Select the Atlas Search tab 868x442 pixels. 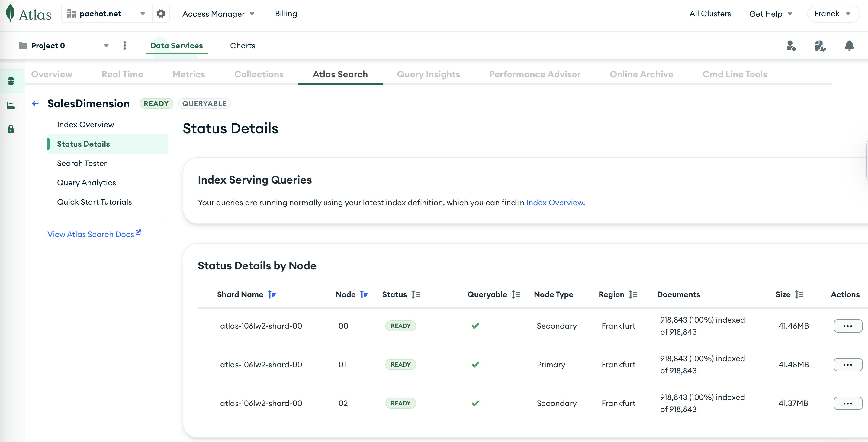(x=340, y=74)
